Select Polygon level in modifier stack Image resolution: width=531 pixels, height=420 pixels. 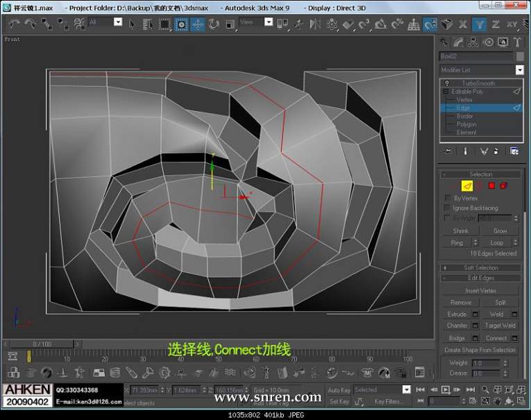point(466,124)
